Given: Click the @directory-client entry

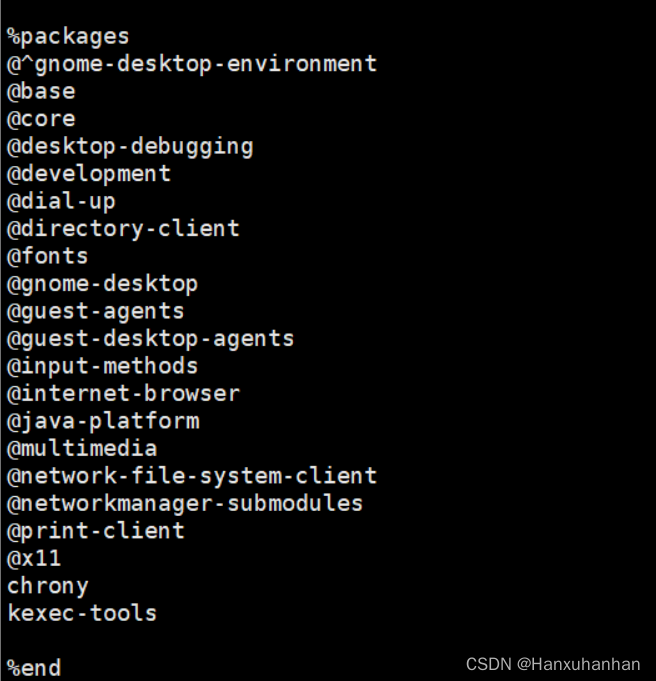Looking at the screenshot, I should pyautogui.click(x=123, y=229).
